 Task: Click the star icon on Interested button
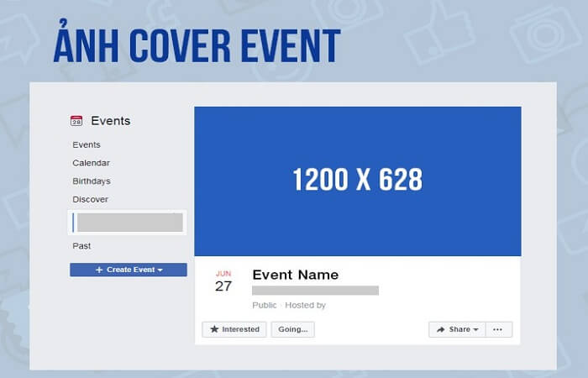(214, 329)
